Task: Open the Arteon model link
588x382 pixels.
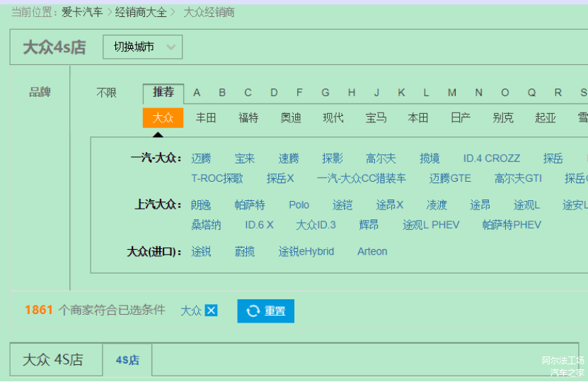Action: coord(372,252)
